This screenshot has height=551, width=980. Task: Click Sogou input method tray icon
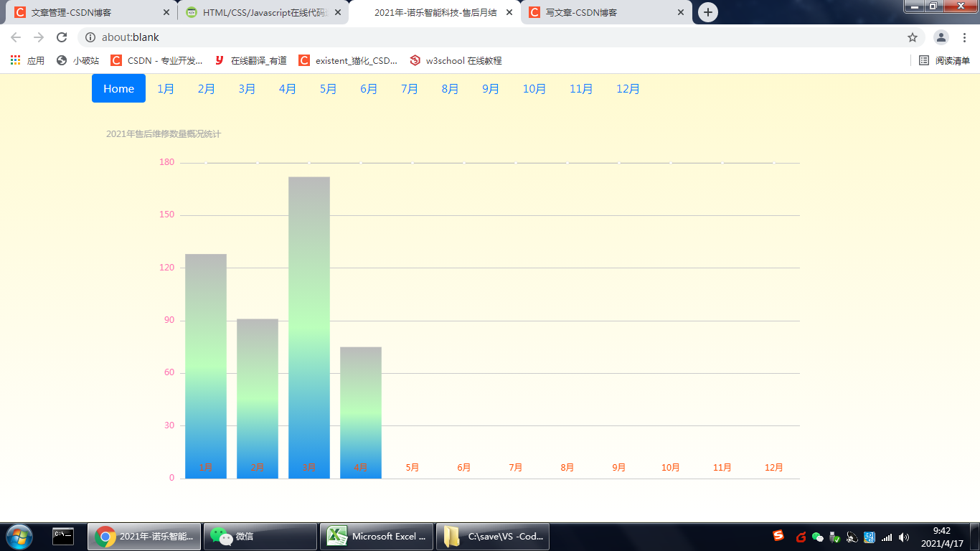778,536
